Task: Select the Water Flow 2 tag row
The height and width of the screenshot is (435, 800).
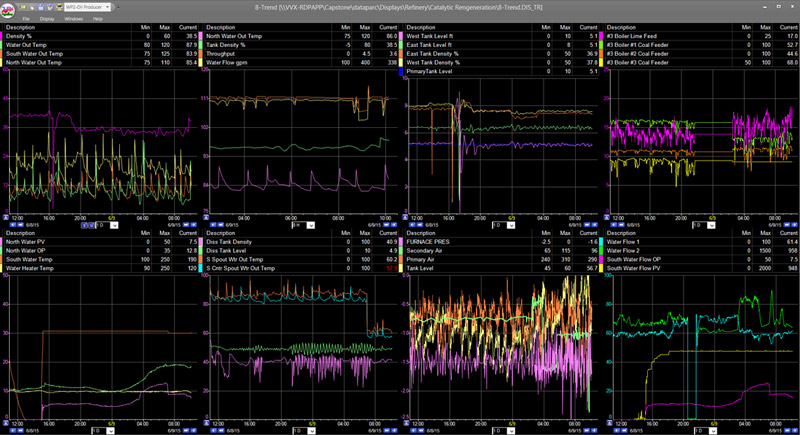Action: click(x=700, y=250)
